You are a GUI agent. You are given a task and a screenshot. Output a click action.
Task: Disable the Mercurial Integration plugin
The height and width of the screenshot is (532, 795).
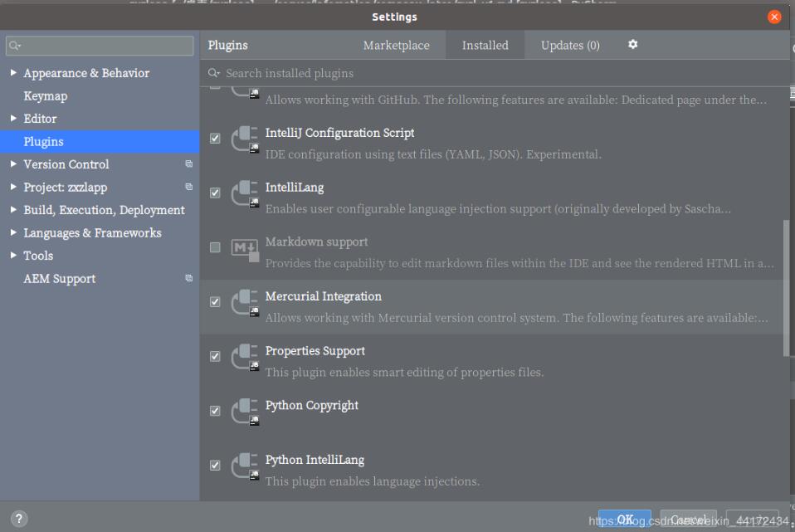point(215,302)
